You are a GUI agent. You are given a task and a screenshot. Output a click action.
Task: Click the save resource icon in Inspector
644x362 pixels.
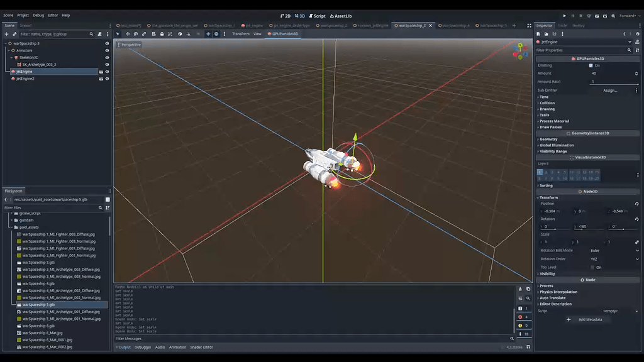[x=554, y=34]
